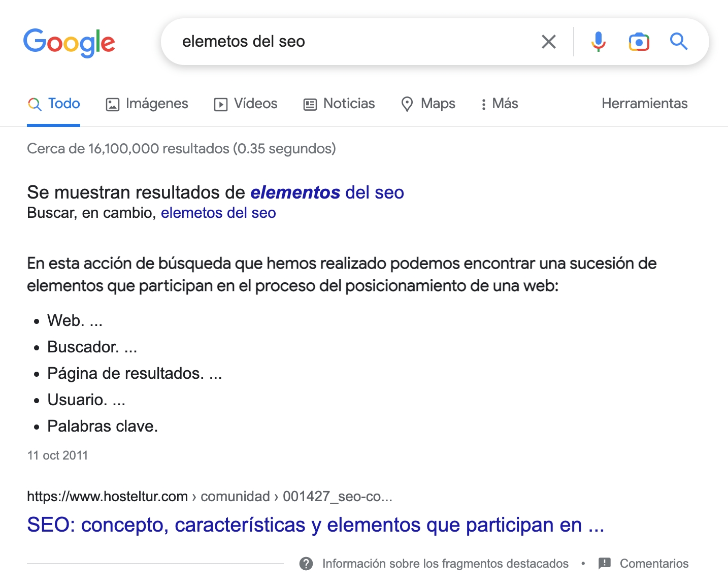Open the 'SEO: concepto, características' result title
Image resolution: width=728 pixels, height=588 pixels.
(x=316, y=525)
